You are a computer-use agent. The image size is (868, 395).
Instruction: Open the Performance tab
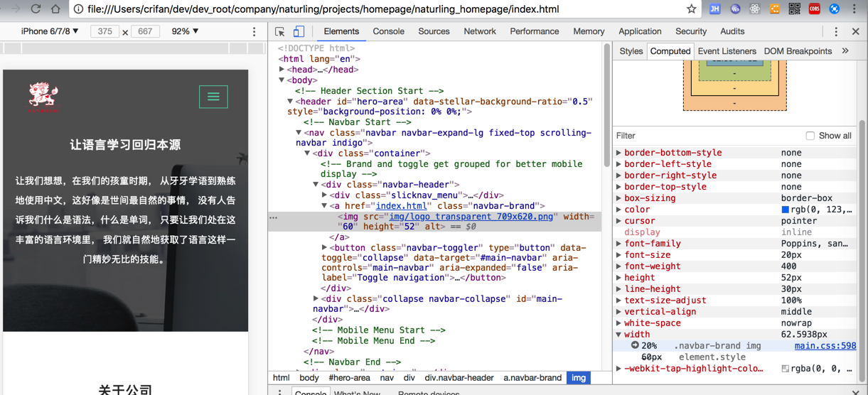(x=534, y=31)
